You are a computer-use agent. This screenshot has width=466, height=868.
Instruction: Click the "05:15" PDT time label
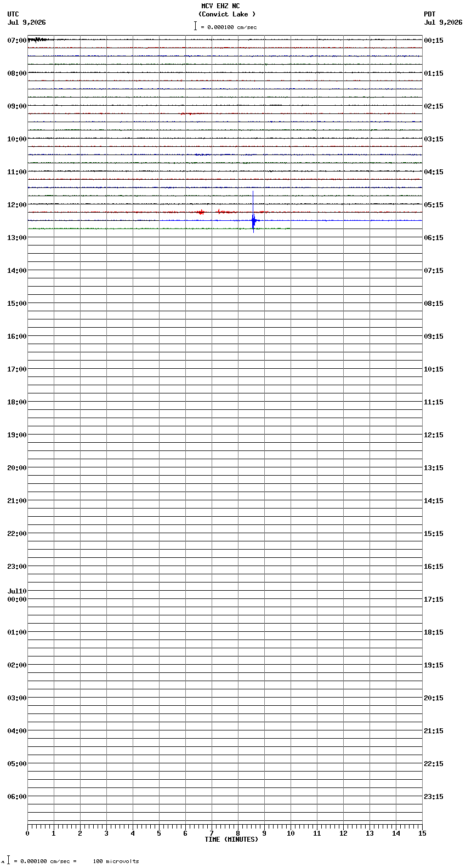point(434,205)
